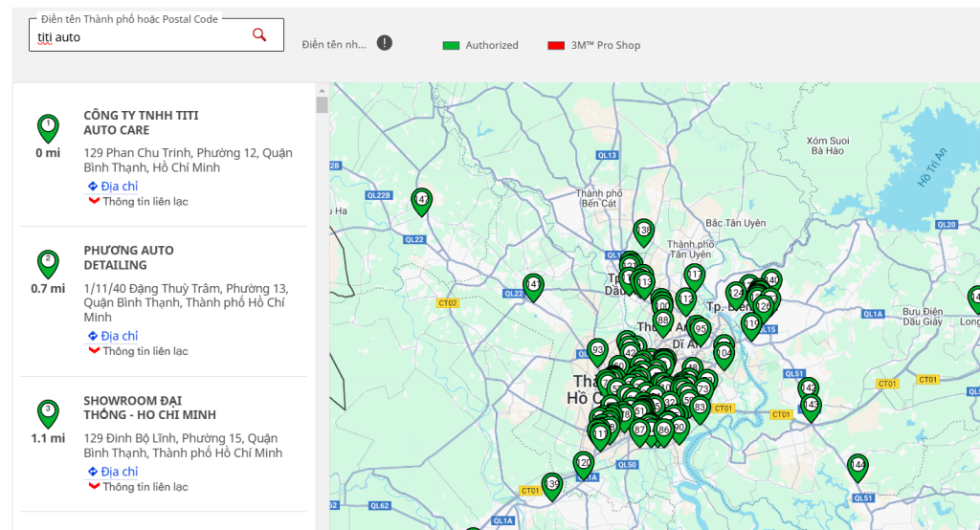980x530 pixels.
Task: Click the red 3M Pro Shop legend swatch
Action: pyautogui.click(x=556, y=46)
